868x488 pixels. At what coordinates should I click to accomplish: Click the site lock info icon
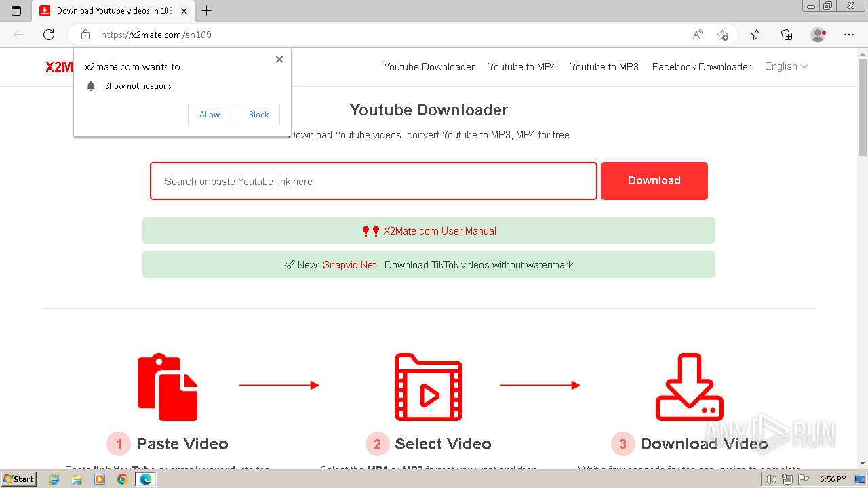(85, 35)
